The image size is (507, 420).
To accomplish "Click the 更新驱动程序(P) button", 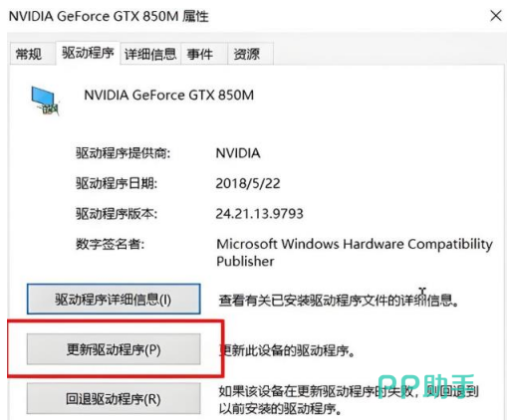I will coord(114,349).
